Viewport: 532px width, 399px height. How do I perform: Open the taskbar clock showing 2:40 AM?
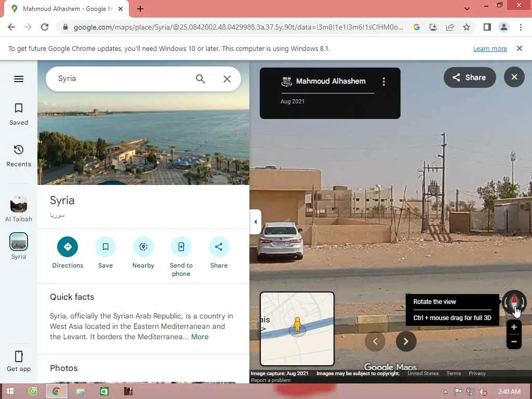pos(509,392)
